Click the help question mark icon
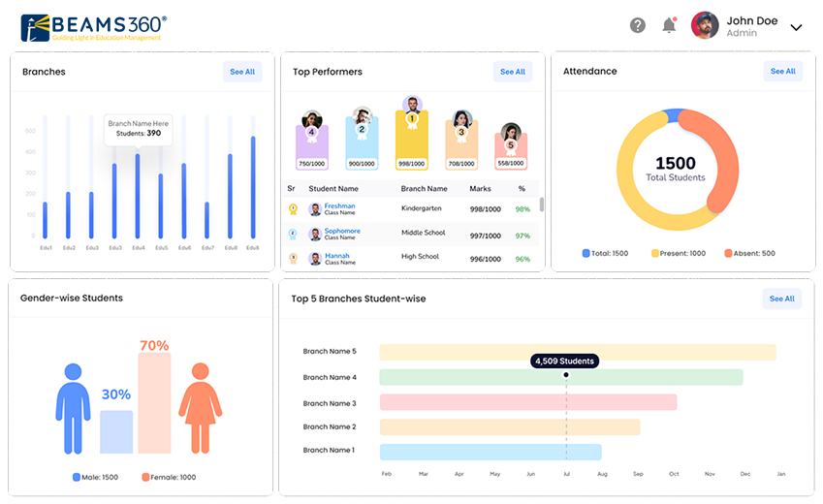 [638, 26]
